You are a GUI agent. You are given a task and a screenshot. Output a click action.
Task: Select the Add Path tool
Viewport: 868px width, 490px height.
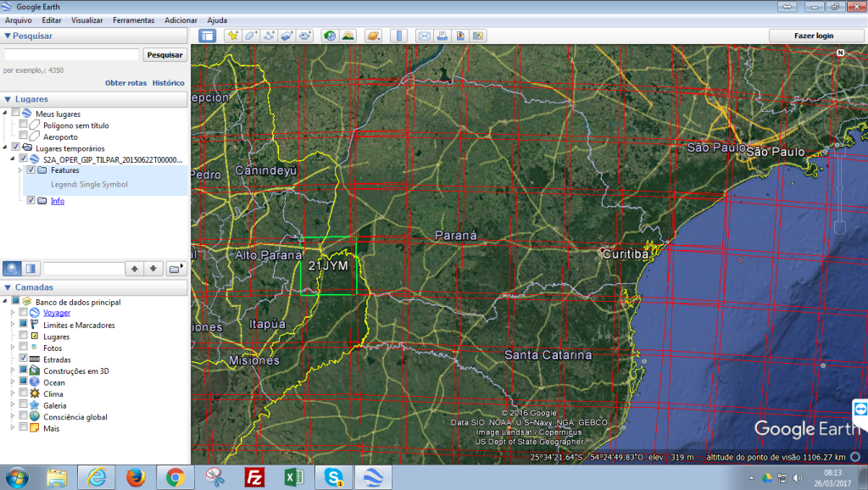270,36
